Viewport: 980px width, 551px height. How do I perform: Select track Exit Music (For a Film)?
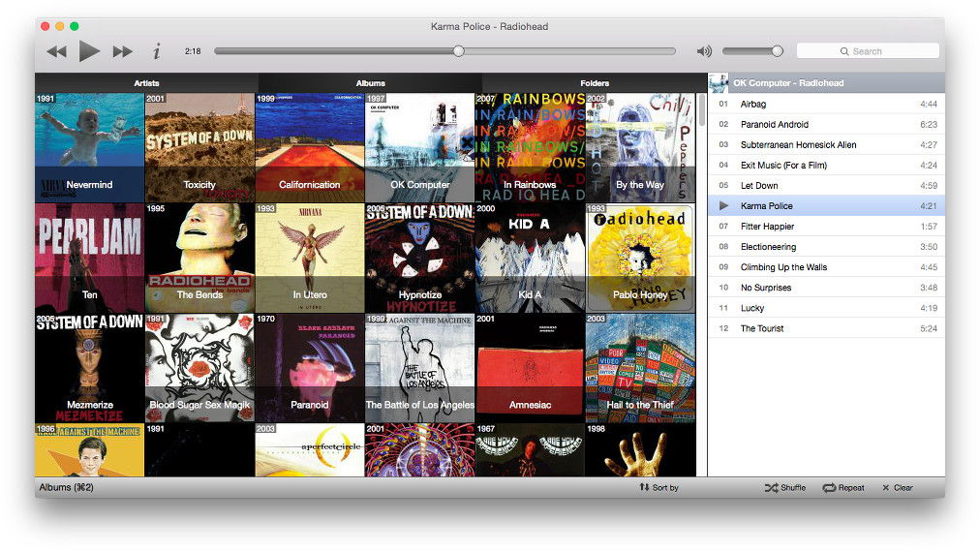point(826,165)
